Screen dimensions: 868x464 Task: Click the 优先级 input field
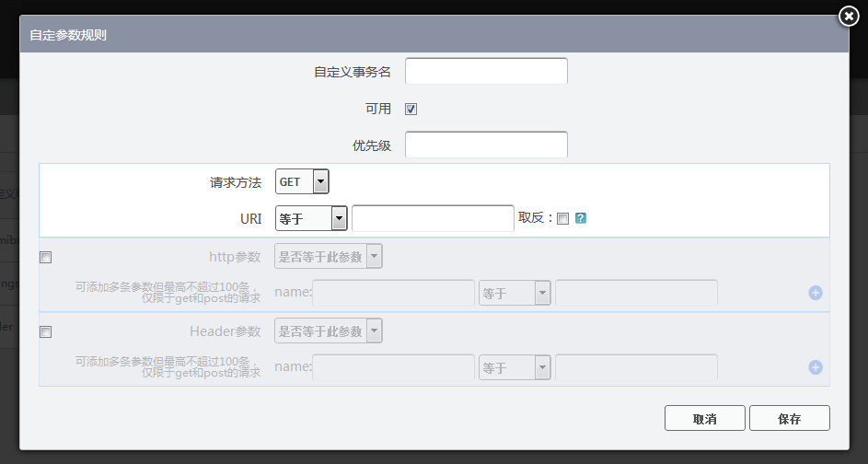[x=486, y=145]
